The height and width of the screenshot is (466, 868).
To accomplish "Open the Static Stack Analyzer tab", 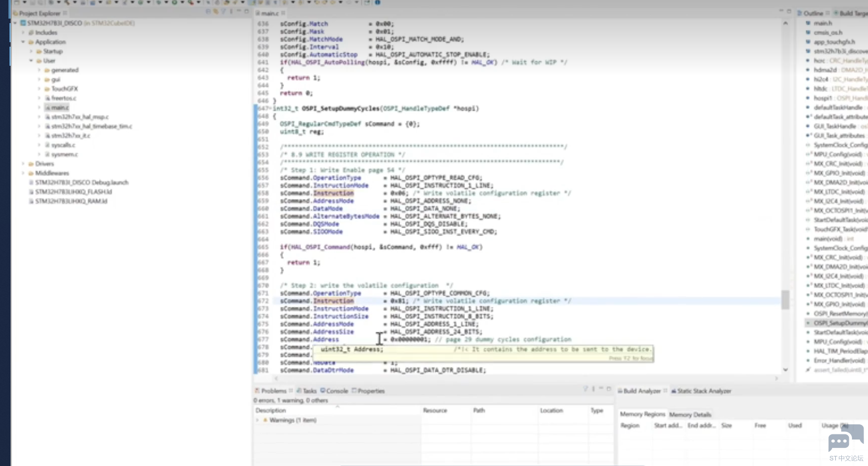I will point(702,391).
